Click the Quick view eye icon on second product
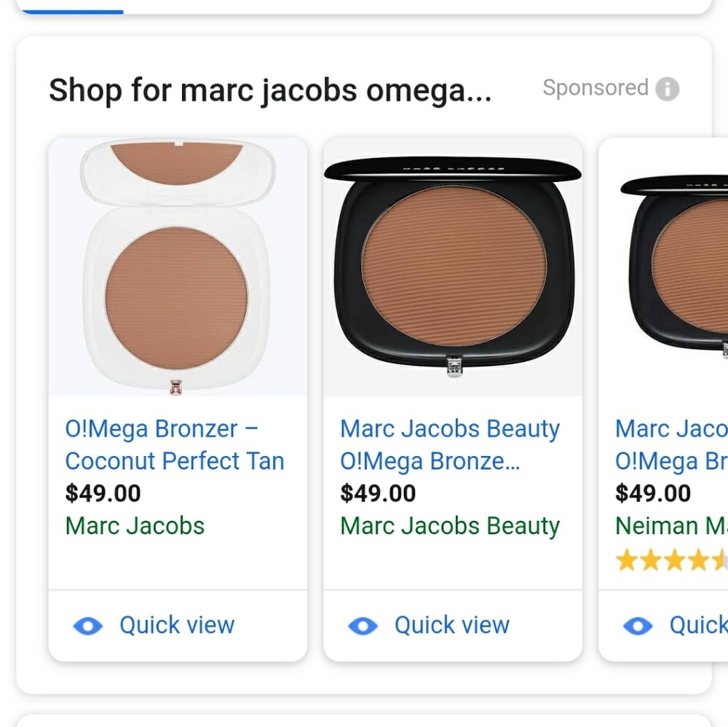 click(x=362, y=625)
